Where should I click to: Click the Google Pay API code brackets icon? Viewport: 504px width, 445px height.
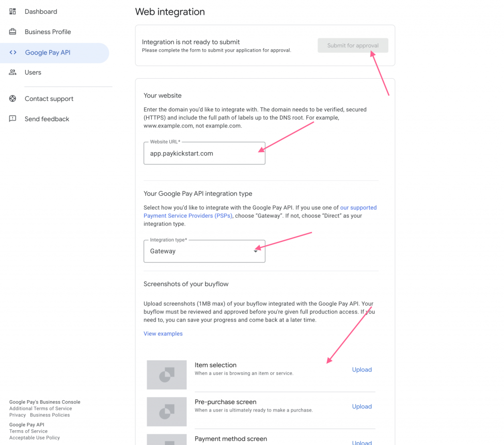point(13,52)
